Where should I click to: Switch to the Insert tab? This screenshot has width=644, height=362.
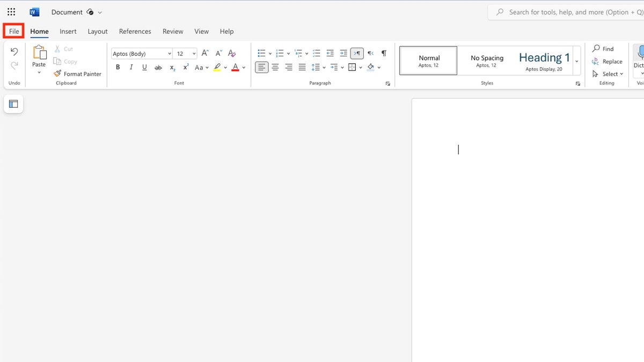68,31
